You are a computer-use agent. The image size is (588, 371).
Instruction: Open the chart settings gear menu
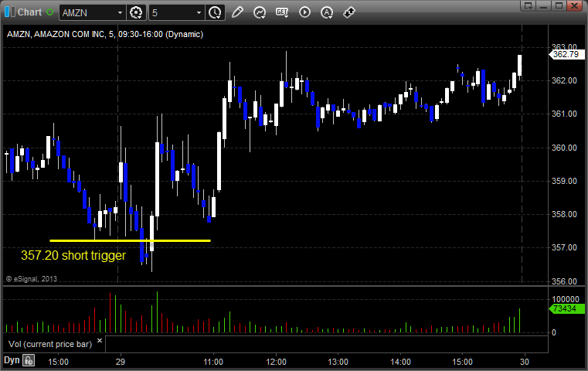pos(136,13)
